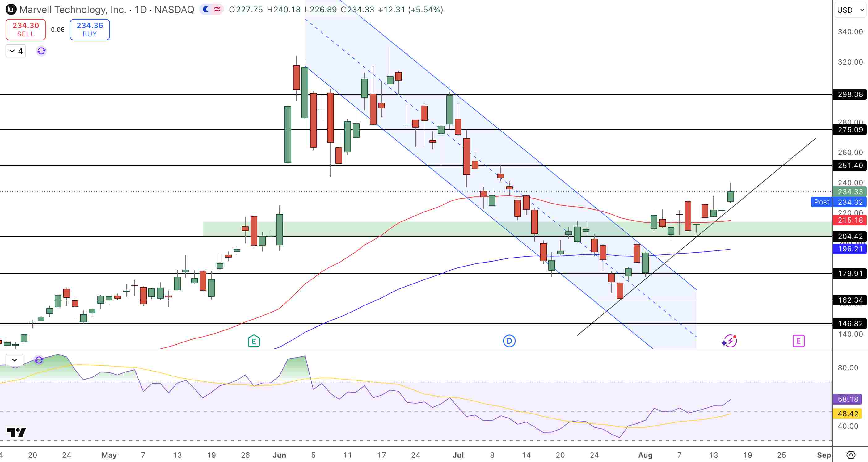Click the 234.33 current price label

(850, 192)
